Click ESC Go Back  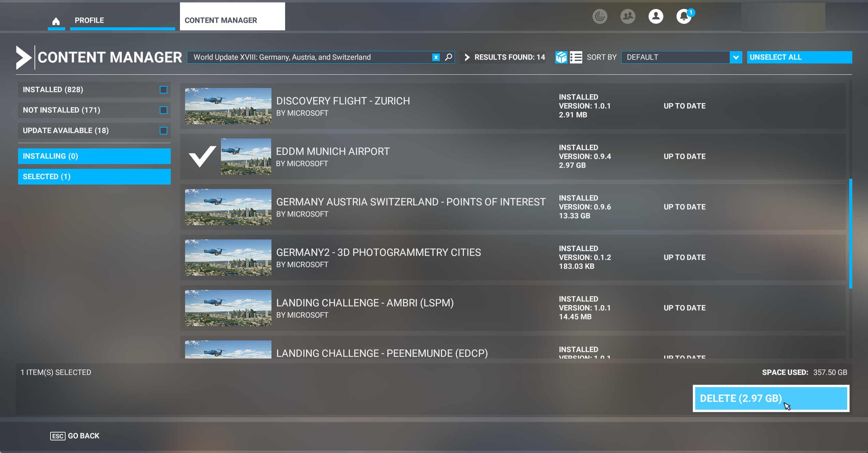click(x=75, y=436)
